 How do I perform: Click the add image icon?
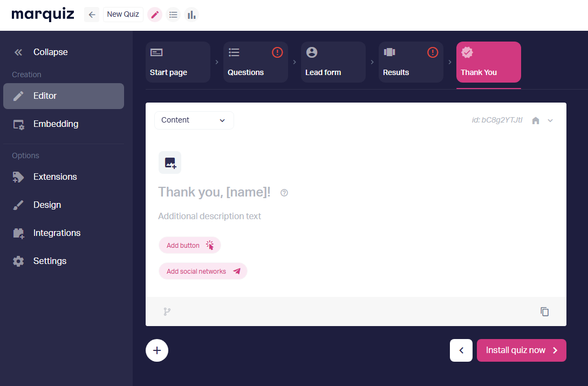tap(170, 162)
